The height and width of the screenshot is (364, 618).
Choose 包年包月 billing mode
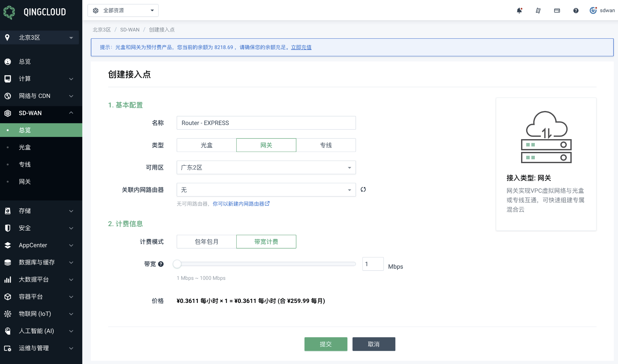point(206,241)
